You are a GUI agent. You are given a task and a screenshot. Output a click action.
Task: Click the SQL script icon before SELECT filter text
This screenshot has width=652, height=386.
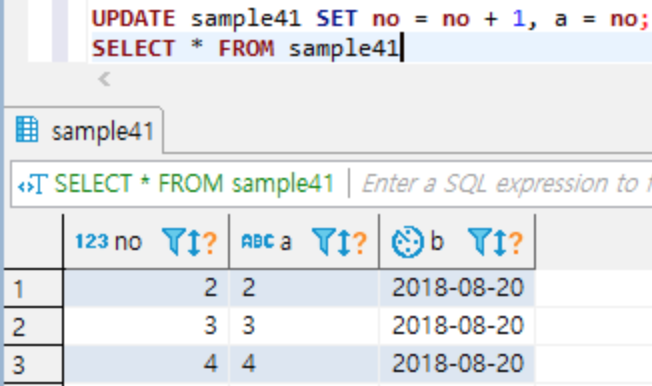point(32,184)
